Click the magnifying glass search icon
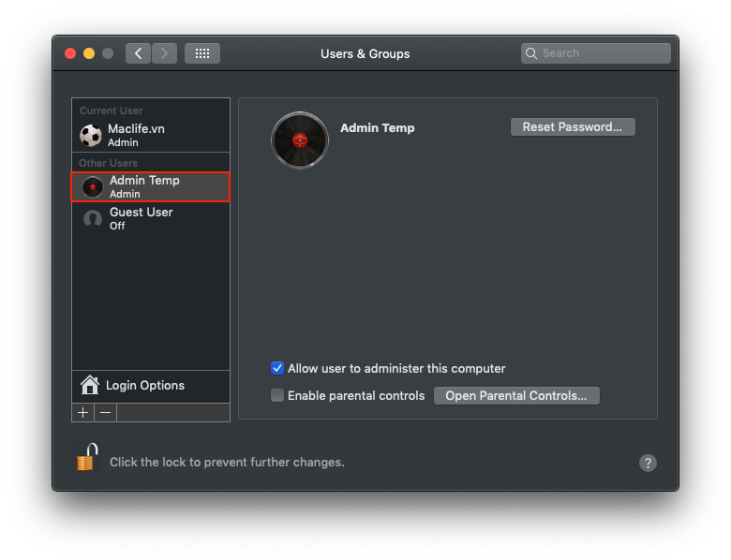The image size is (731, 560). click(531, 53)
